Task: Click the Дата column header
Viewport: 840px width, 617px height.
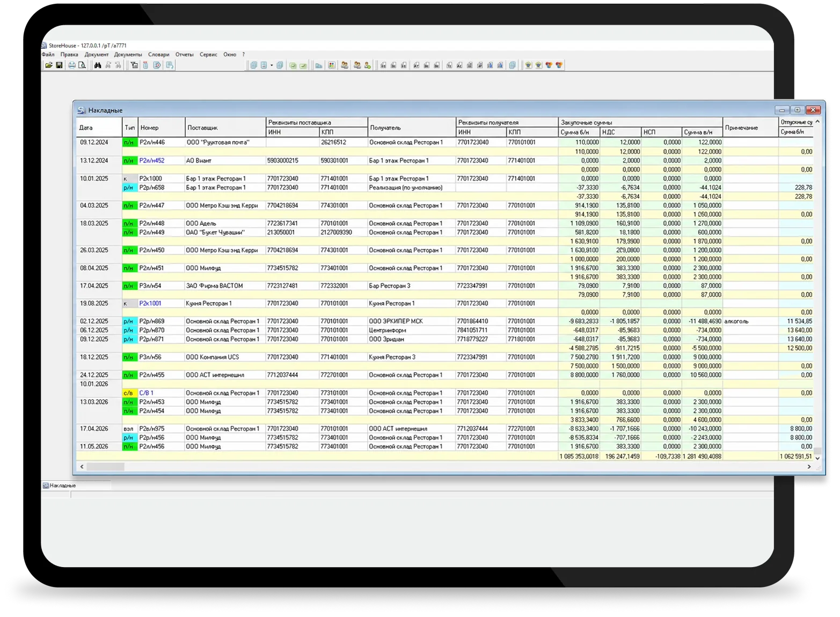Action: [x=99, y=128]
